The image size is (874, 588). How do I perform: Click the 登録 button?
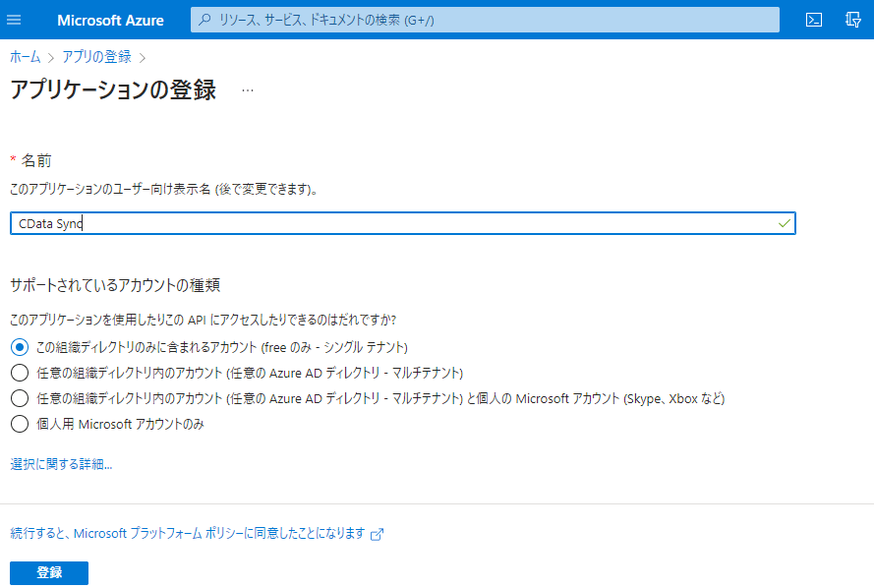pos(49,573)
